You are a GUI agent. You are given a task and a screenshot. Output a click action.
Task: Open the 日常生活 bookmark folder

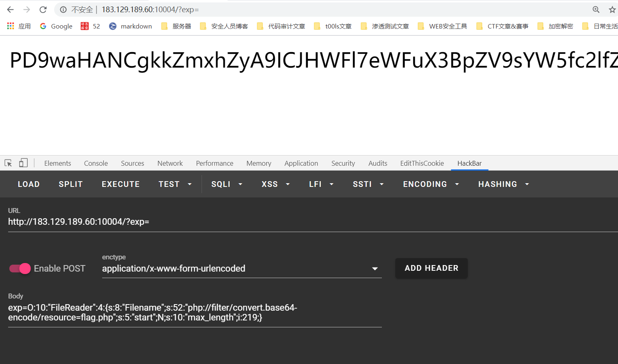coord(600,26)
